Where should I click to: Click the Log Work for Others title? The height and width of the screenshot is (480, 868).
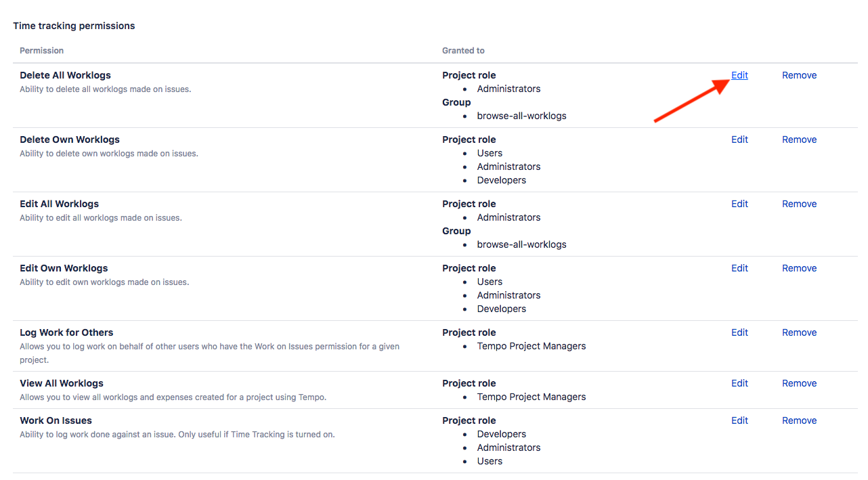[66, 332]
